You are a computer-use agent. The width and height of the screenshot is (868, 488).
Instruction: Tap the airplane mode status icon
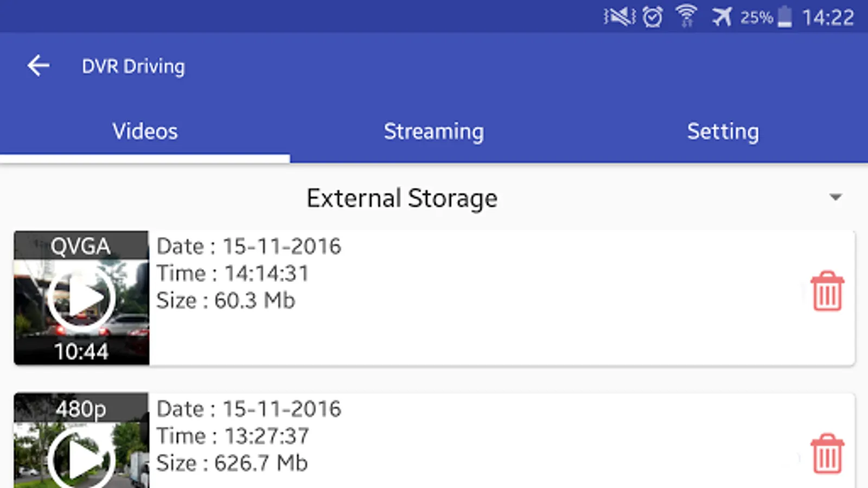tap(722, 17)
